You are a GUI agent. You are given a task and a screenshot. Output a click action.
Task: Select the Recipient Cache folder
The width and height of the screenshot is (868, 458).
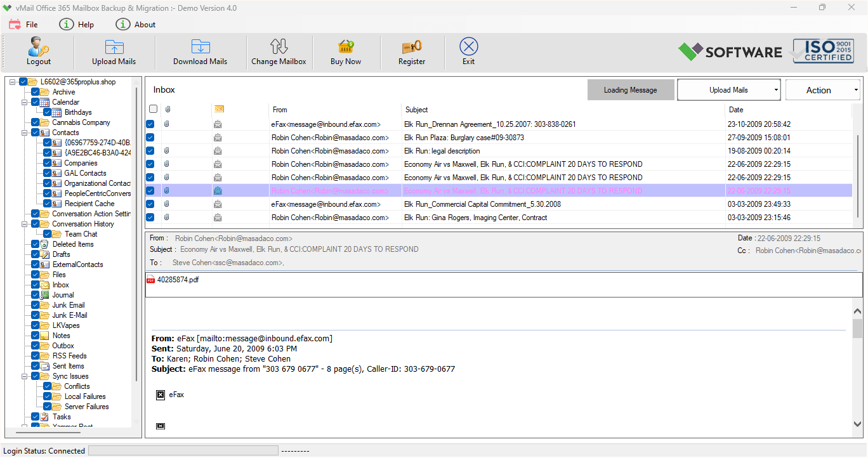point(89,204)
